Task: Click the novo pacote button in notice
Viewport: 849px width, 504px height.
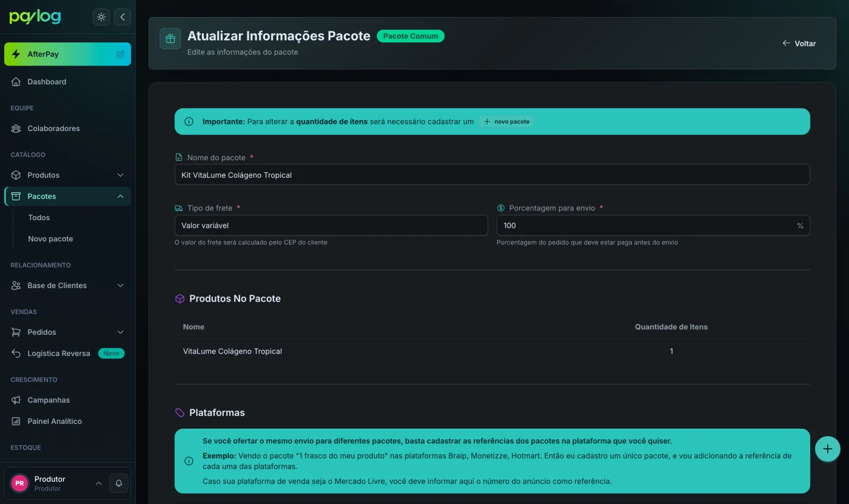Action: pyautogui.click(x=506, y=122)
